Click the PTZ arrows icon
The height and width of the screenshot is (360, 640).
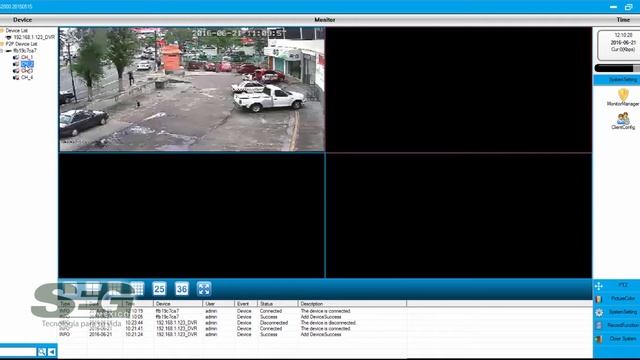coord(599,286)
